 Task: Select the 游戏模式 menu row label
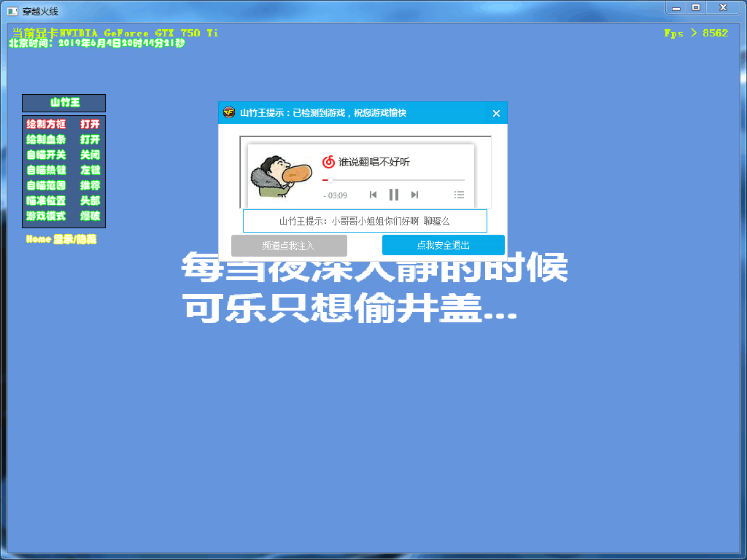coord(46,216)
